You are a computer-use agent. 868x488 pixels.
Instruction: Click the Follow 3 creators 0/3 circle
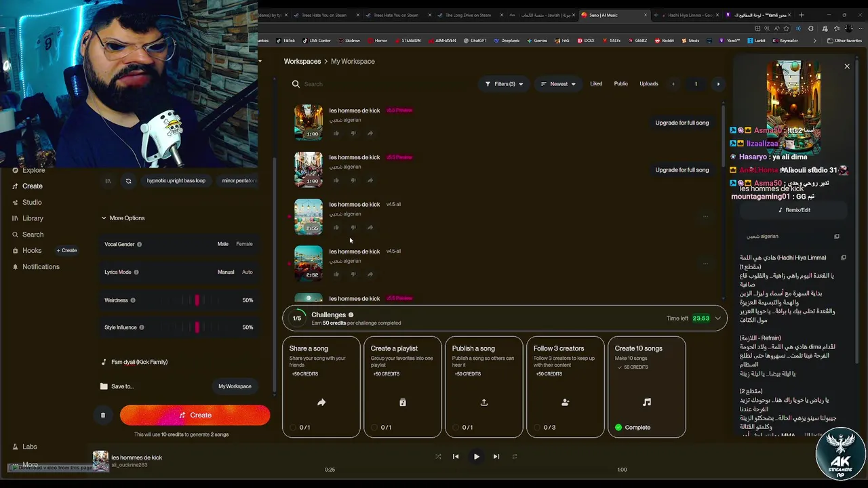click(x=537, y=428)
